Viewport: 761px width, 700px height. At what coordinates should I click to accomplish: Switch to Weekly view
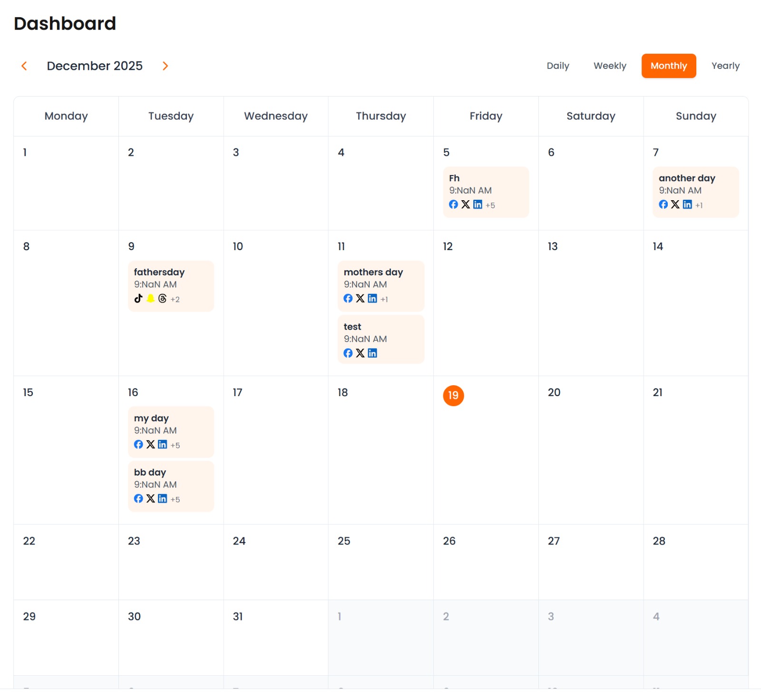(610, 66)
